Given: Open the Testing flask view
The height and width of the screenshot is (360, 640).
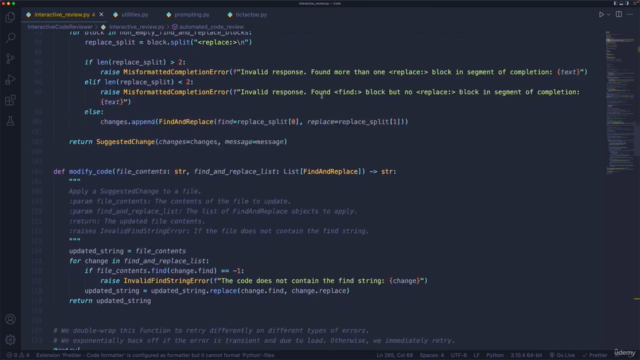Looking at the screenshot, I should [x=10, y=121].
